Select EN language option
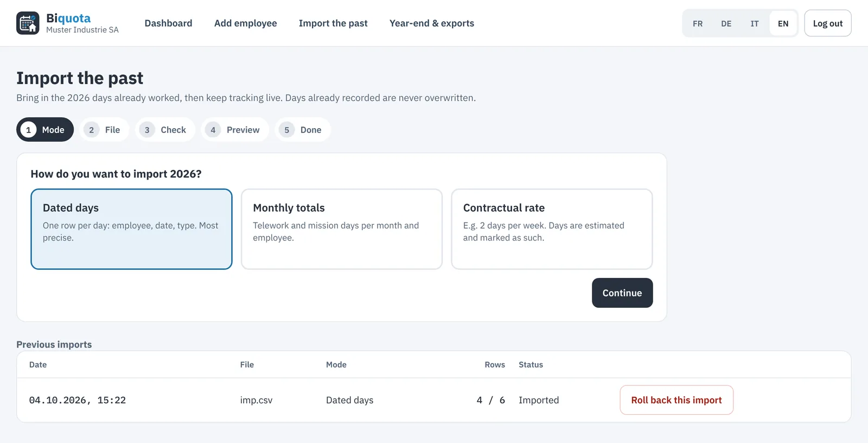 (783, 23)
